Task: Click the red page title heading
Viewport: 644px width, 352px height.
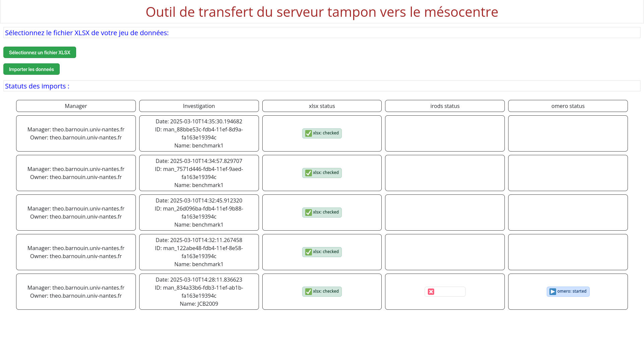Action: 322,12
